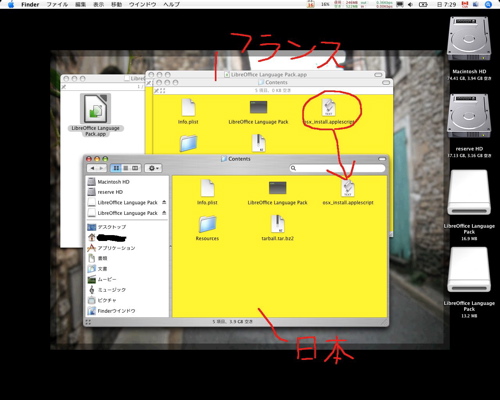Switch to column view in Finder toolbar
Viewport: 500px width, 400px height.
(135, 168)
